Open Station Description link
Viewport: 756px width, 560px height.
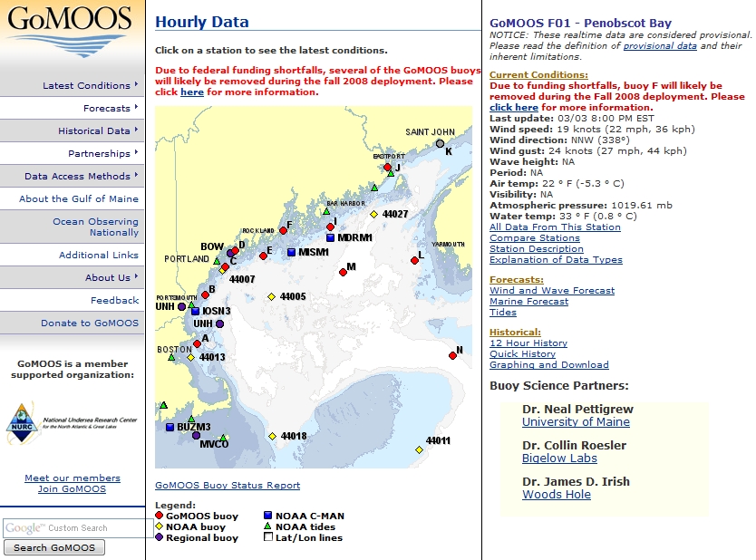[x=537, y=248]
